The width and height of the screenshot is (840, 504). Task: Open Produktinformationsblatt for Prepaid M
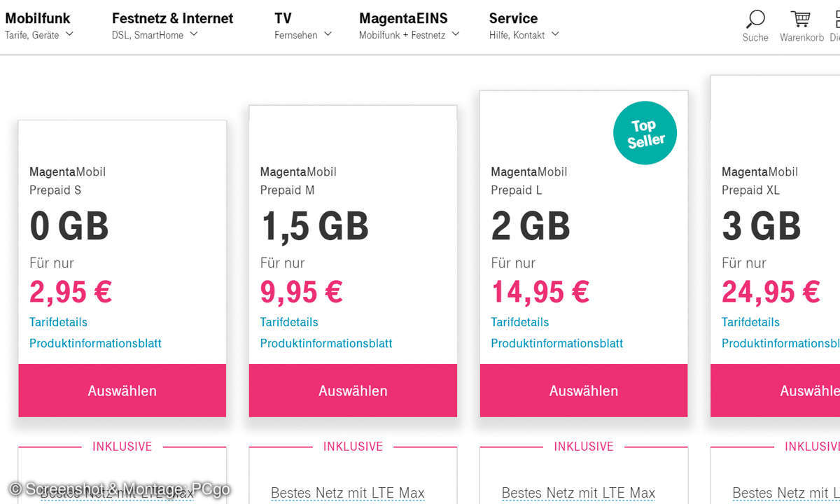click(326, 343)
